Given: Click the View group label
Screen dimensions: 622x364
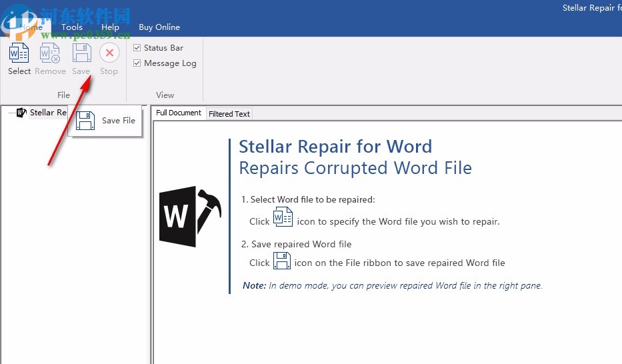Looking at the screenshot, I should (165, 95).
